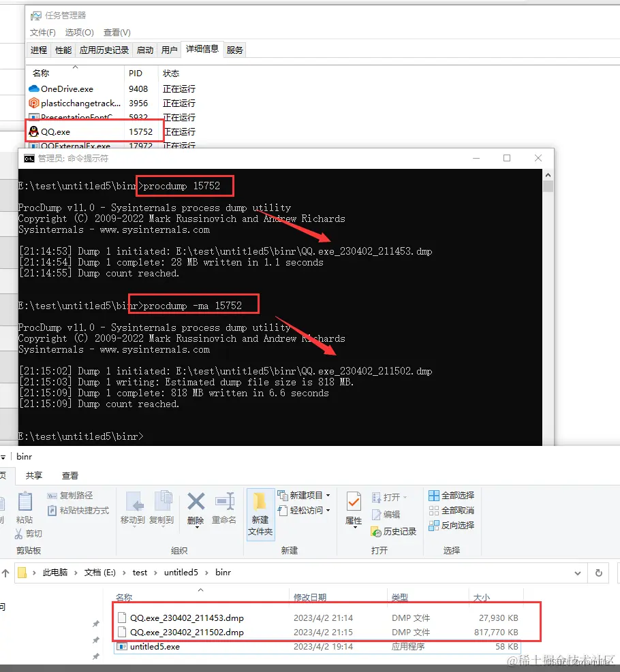620x672 pixels.
Task: Click the OneDrive cloud process icon
Action: click(33, 89)
